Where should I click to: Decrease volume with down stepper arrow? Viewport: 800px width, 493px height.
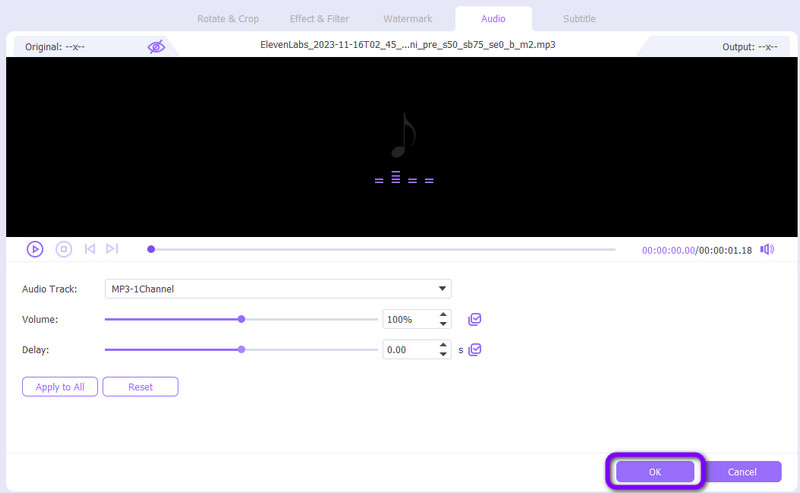pos(443,324)
